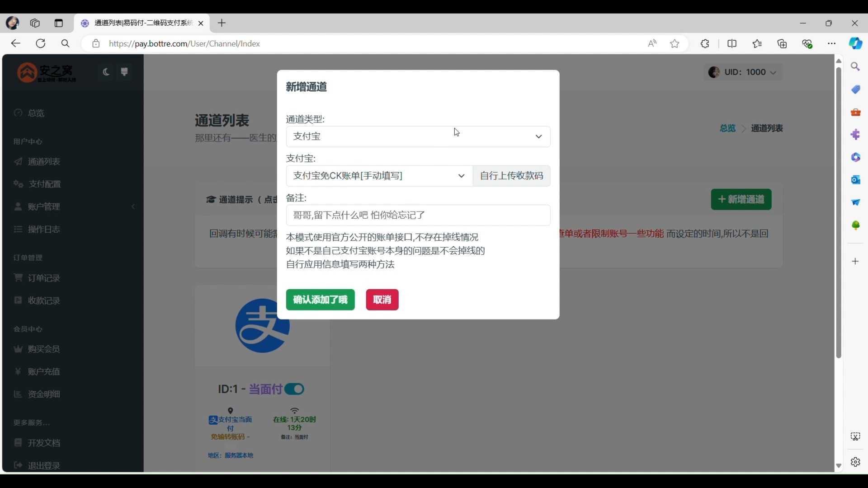Switch to the 通道列表|易码付 browser tab
This screenshot has width=868, height=488.
point(140,23)
